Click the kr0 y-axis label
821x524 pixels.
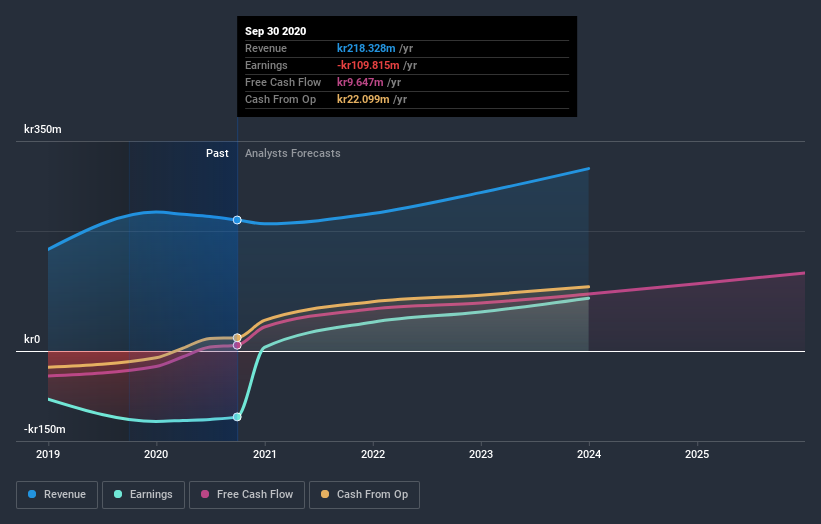32,339
